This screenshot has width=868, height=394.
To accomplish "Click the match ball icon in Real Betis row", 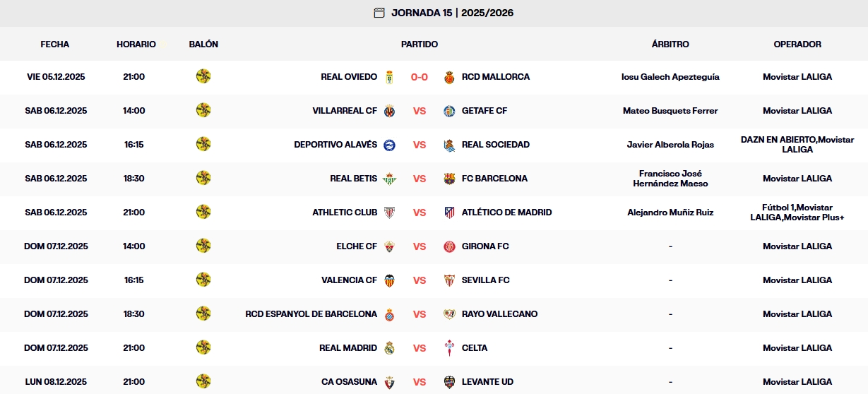I will [x=203, y=178].
